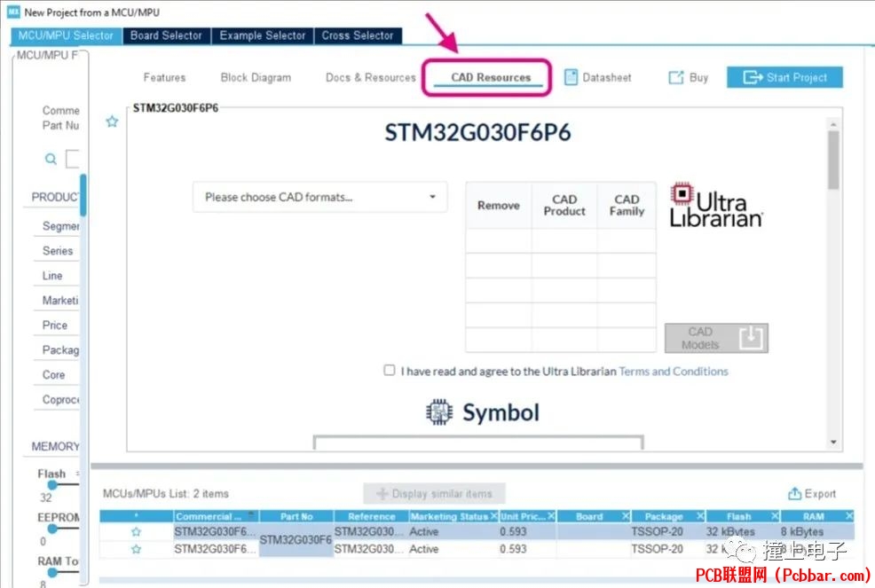Star the second STM32G030F6 list row
The height and width of the screenshot is (588, 875).
point(136,549)
